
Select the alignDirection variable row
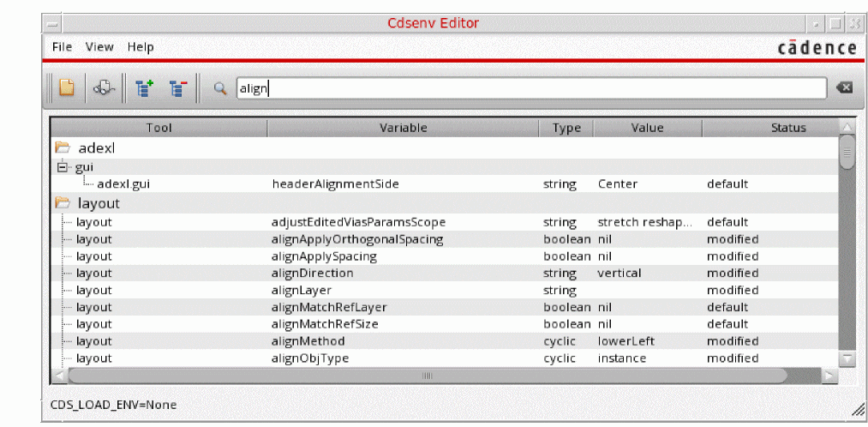[312, 273]
